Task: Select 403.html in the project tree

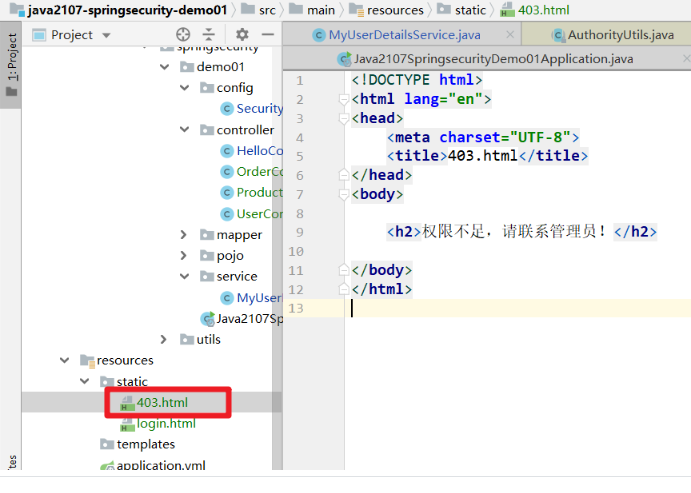Action: click(162, 402)
